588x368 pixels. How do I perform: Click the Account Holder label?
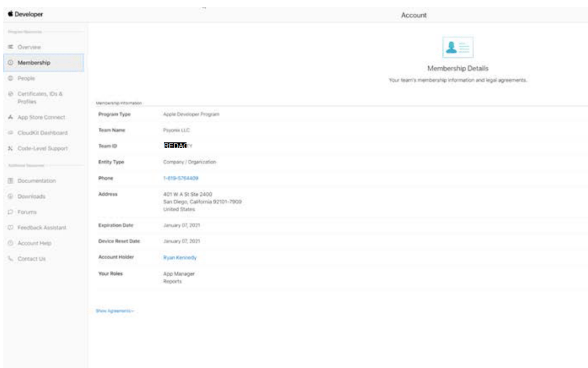tap(116, 257)
